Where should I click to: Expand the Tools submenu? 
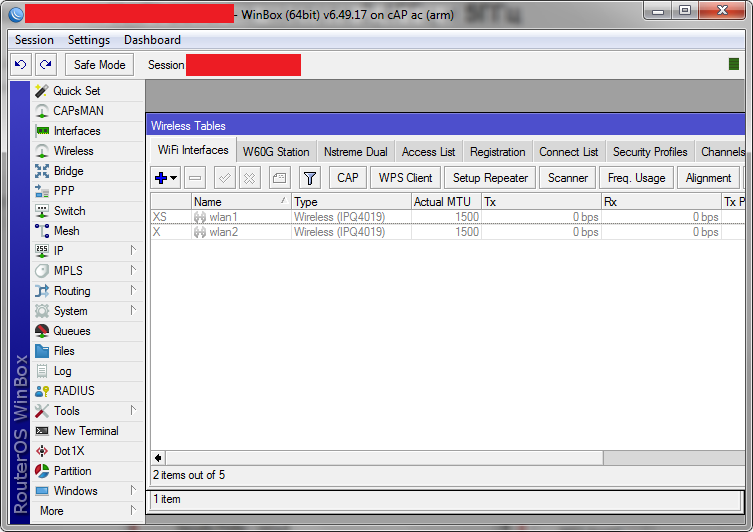88,411
